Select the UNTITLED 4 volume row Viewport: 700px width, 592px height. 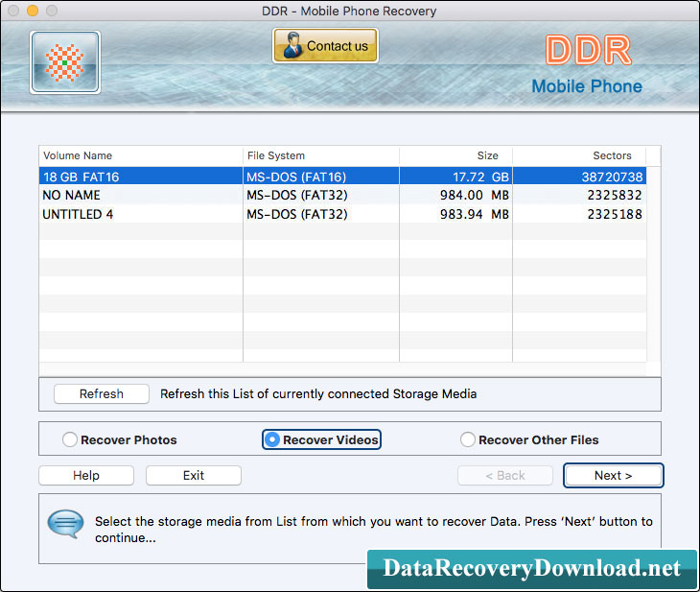[x=342, y=214]
